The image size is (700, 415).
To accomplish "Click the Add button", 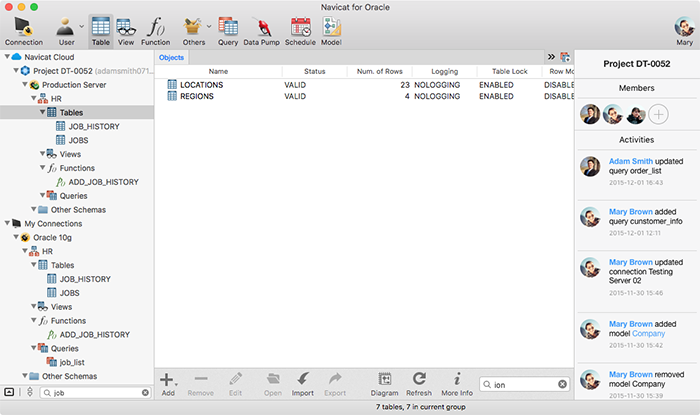I will coord(168,384).
